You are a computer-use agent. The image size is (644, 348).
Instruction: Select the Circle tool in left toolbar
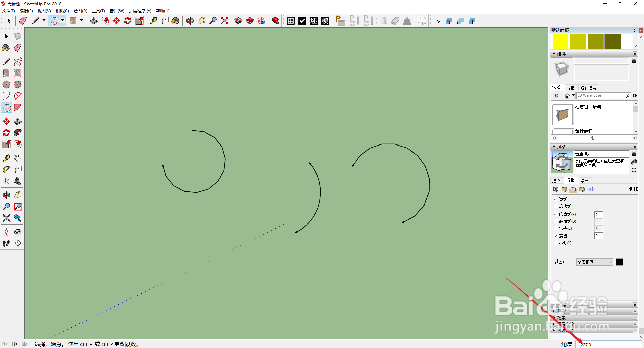click(6, 84)
